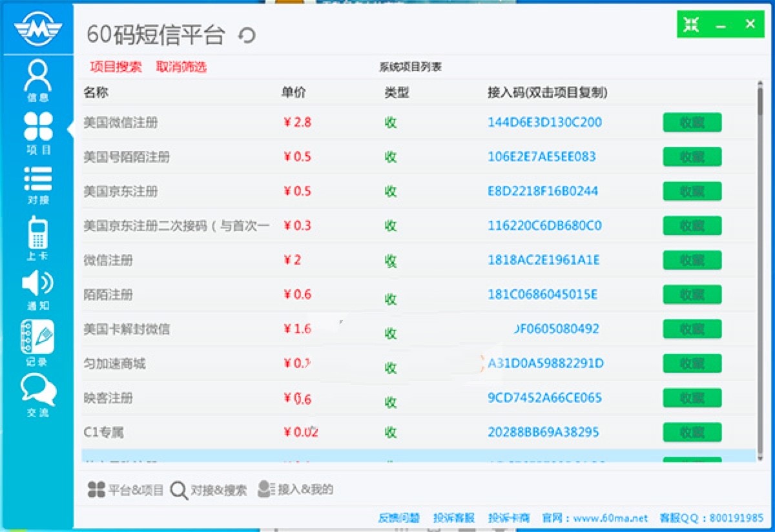Click the 取消筛选 link
This screenshot has width=775, height=532.
tap(181, 67)
